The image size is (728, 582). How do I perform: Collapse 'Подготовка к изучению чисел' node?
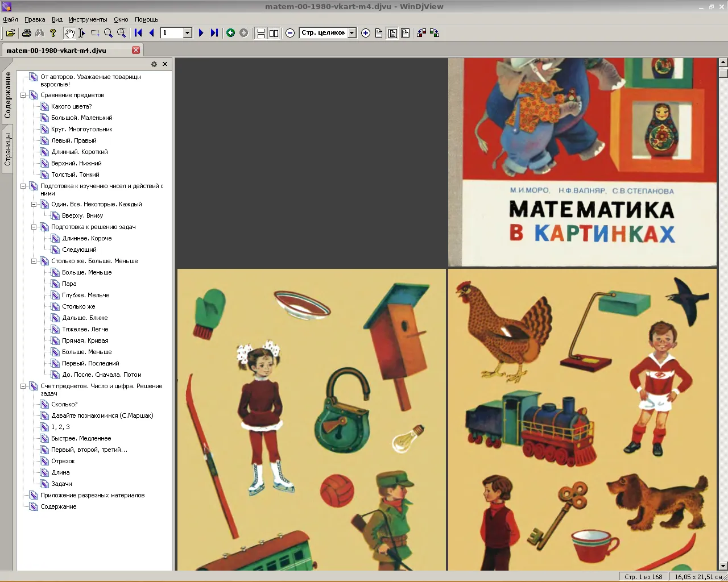coord(23,186)
